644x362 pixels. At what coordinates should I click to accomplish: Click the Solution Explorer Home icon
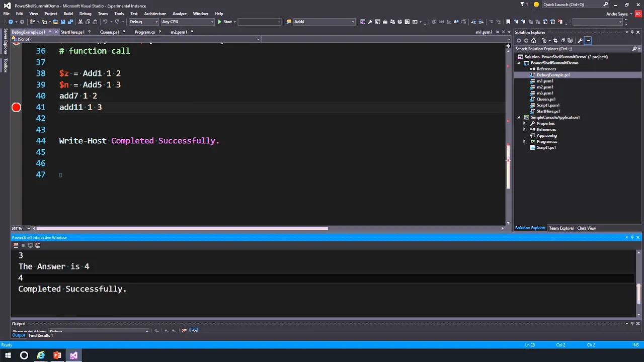click(x=533, y=41)
